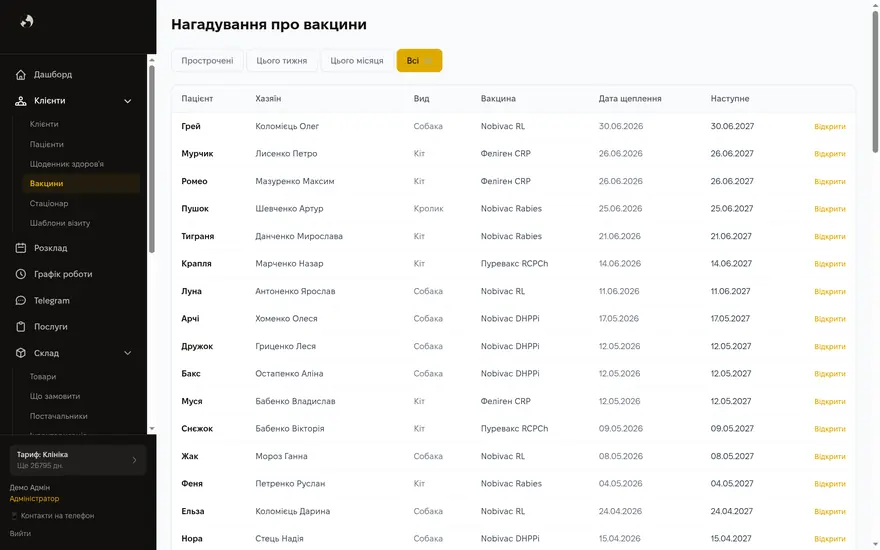The height and width of the screenshot is (550, 880).
Task: Click the app logo in sidebar
Action: pos(27,21)
